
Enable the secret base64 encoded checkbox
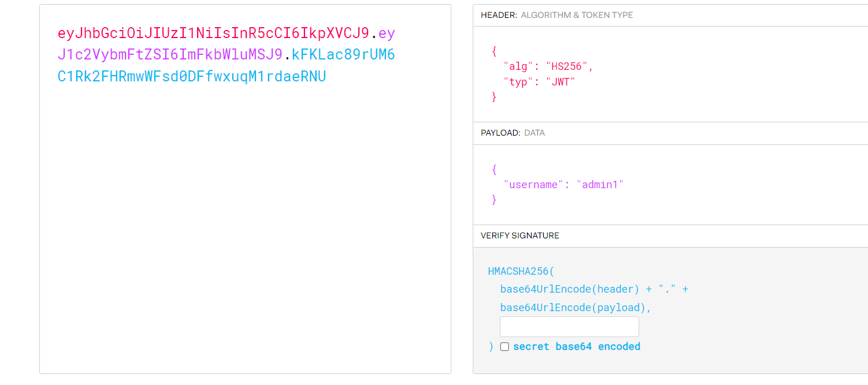(x=505, y=347)
